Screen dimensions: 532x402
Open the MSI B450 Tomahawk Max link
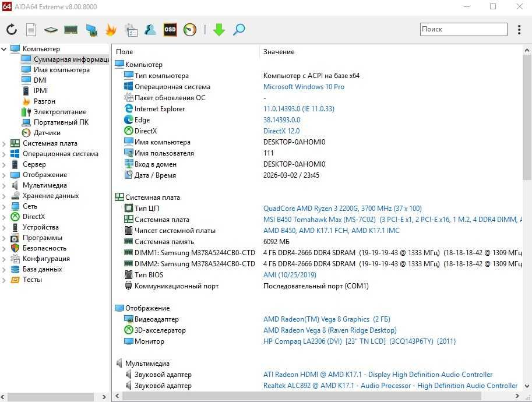tap(393, 220)
